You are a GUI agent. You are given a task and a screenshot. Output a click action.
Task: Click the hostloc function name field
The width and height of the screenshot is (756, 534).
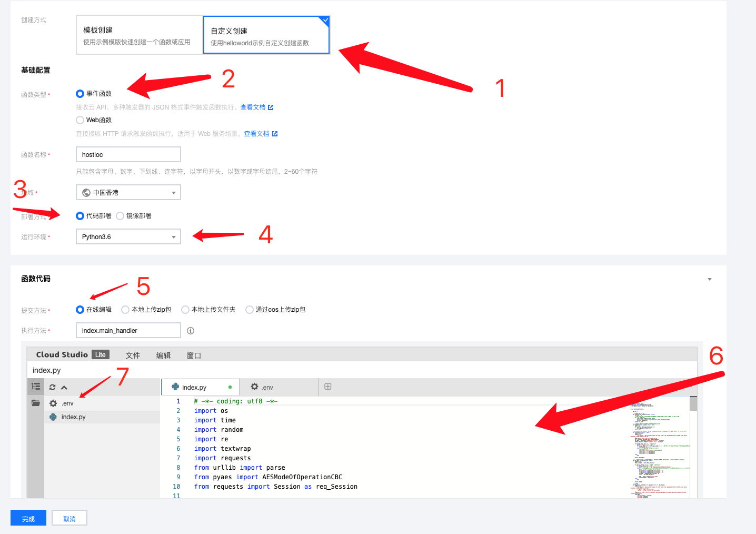tap(128, 155)
